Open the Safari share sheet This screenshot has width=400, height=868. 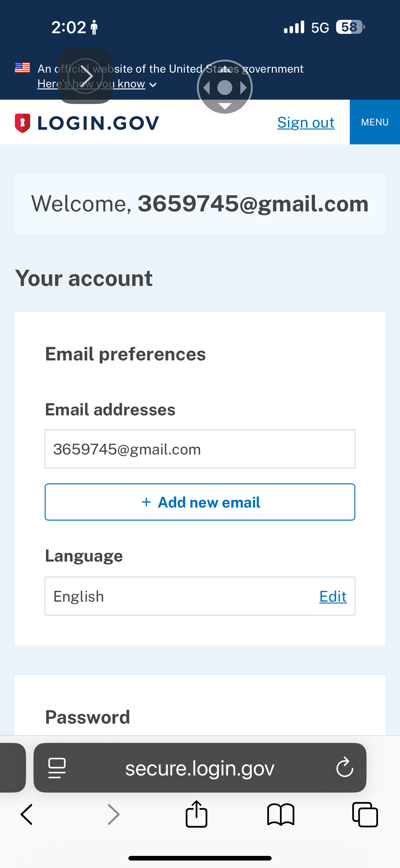196,814
